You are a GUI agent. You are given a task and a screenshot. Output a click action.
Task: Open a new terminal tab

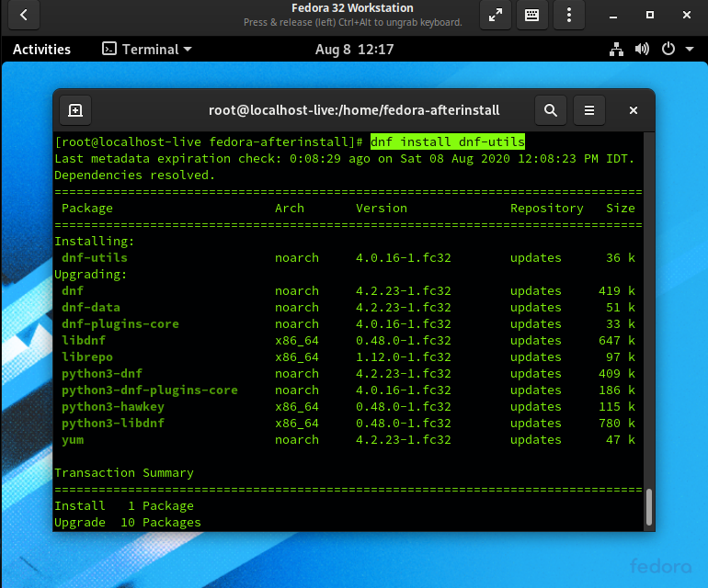pos(75,110)
